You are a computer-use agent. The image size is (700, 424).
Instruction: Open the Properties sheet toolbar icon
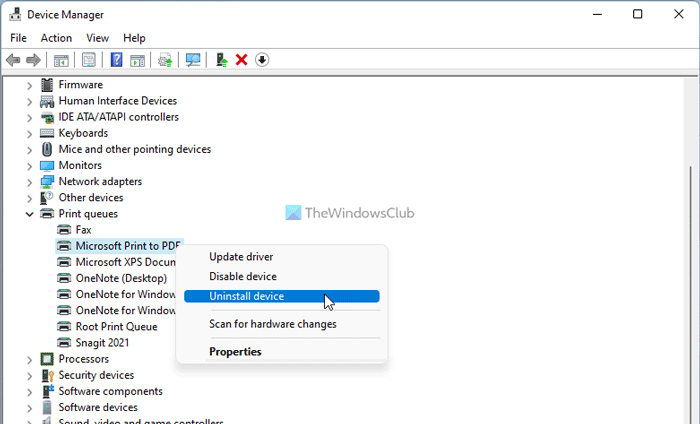coord(89,60)
